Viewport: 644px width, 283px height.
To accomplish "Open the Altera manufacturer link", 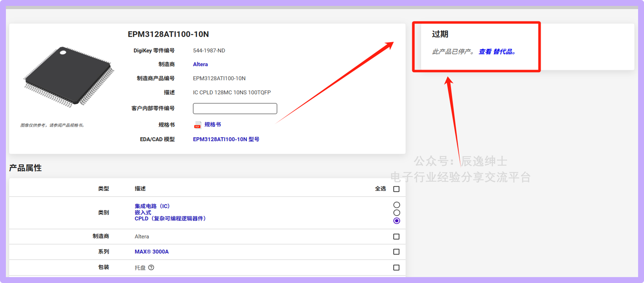I will (200, 64).
